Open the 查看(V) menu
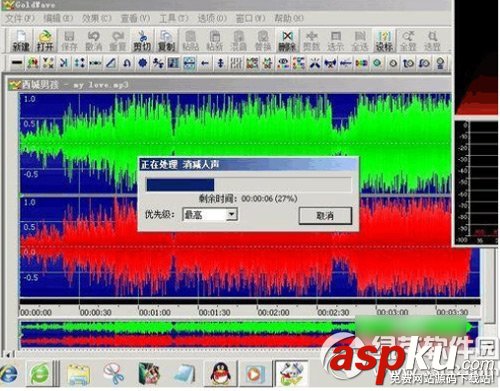This screenshot has width=500, height=391. (135, 18)
